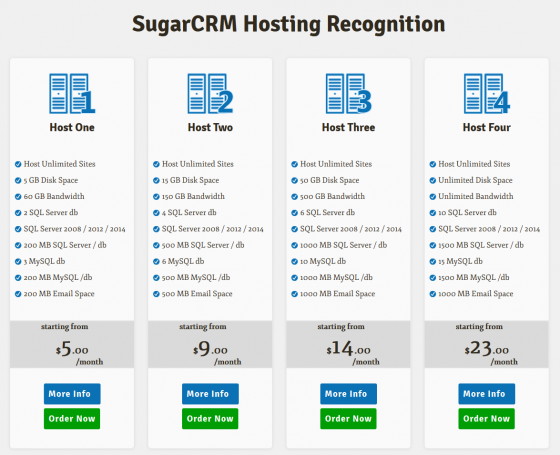The image size is (560, 455).
Task: Click the Host Two server icon
Action: [210, 94]
